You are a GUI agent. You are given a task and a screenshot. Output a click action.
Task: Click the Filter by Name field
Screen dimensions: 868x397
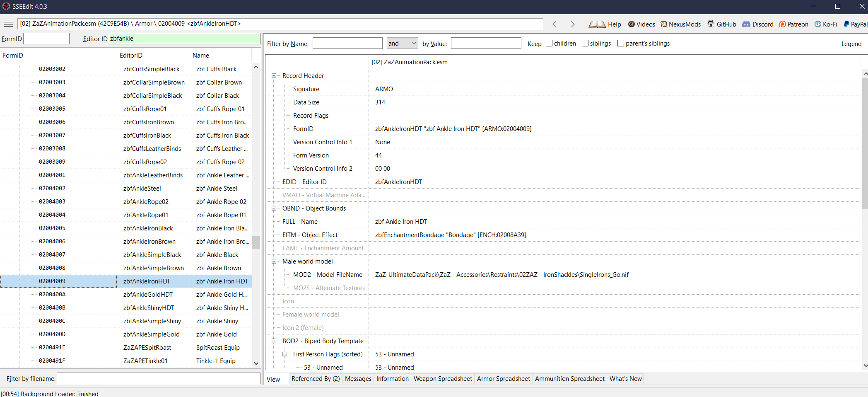[x=347, y=43]
